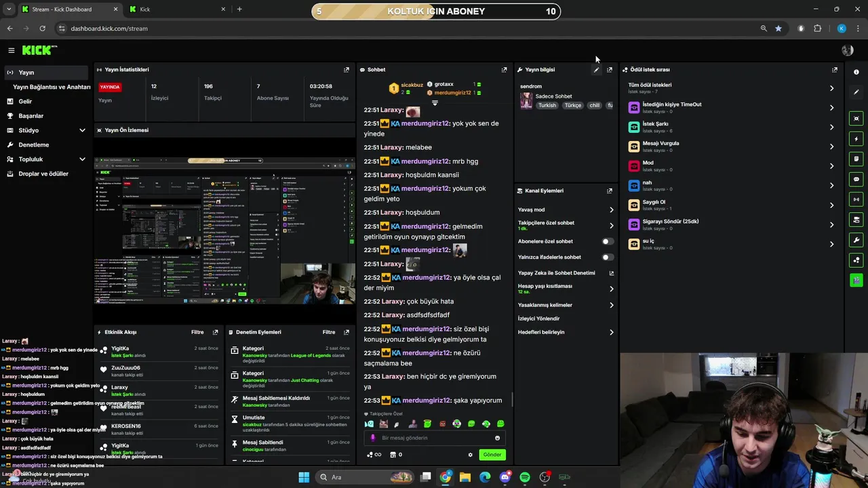Open Discord from the taskbar
The width and height of the screenshot is (868, 488).
(505, 477)
